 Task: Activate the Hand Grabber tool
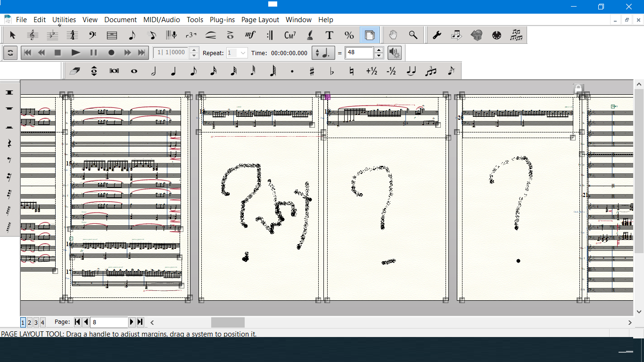coord(393,35)
